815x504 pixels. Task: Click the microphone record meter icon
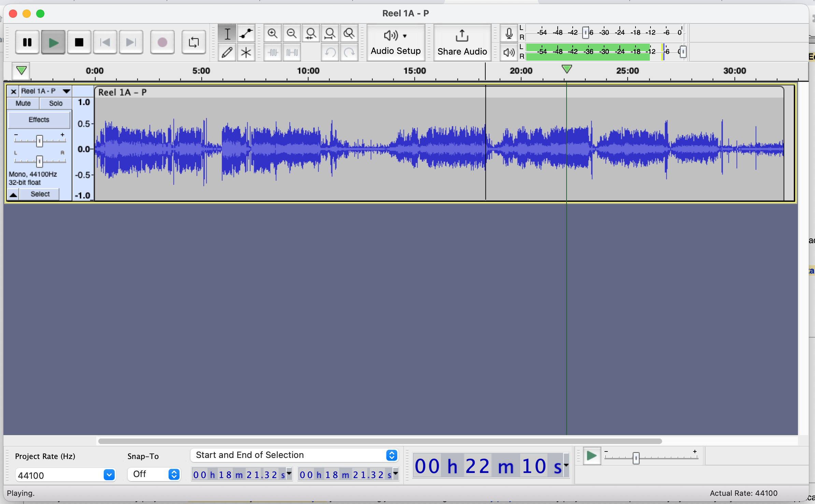tap(509, 33)
